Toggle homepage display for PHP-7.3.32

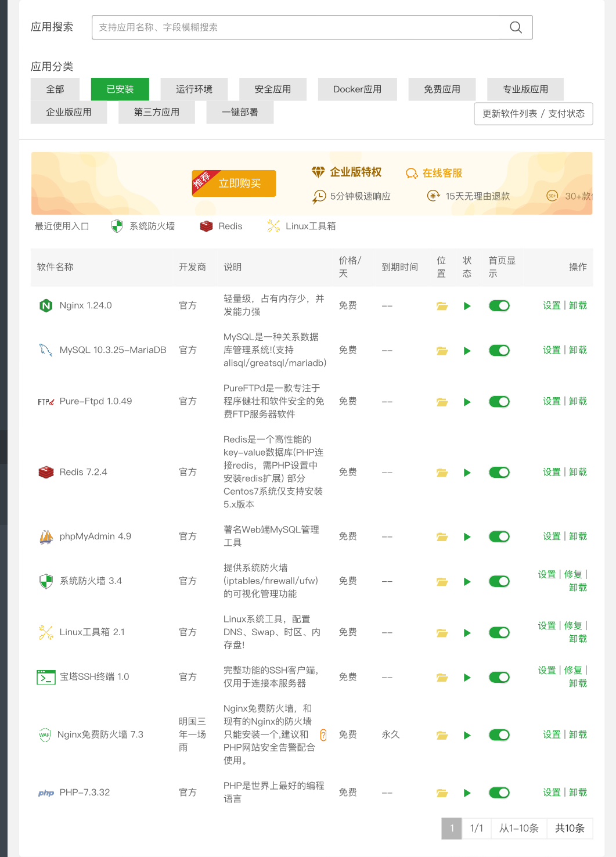coord(499,793)
